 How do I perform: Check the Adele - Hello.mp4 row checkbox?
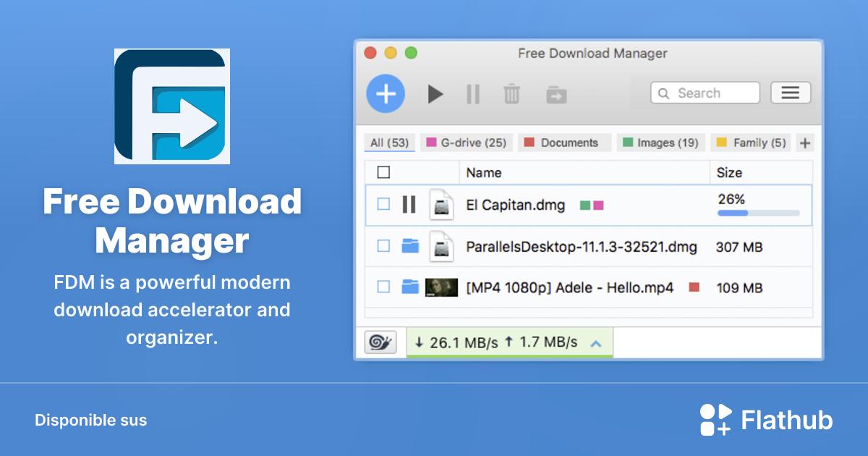coord(383,287)
